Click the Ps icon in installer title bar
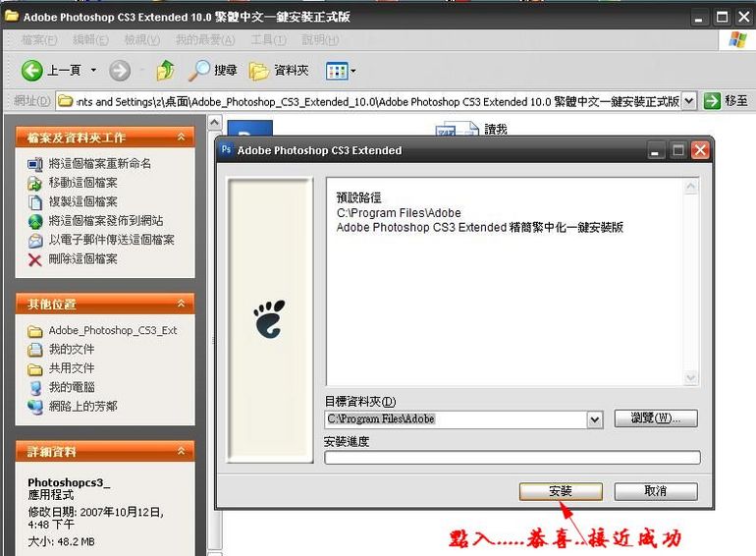 [x=226, y=149]
